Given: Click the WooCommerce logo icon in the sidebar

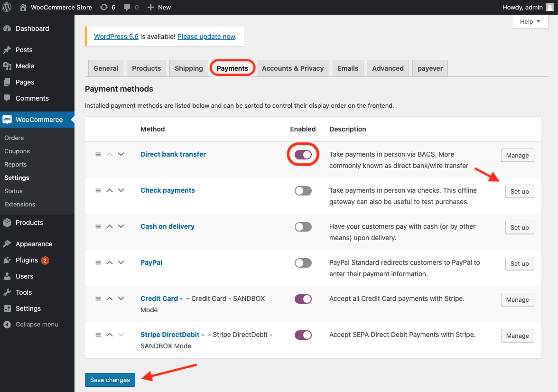Looking at the screenshot, I should point(7,120).
